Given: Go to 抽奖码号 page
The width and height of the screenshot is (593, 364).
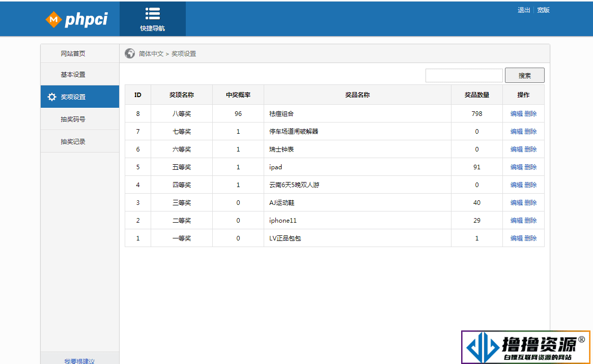Looking at the screenshot, I should 80,119.
